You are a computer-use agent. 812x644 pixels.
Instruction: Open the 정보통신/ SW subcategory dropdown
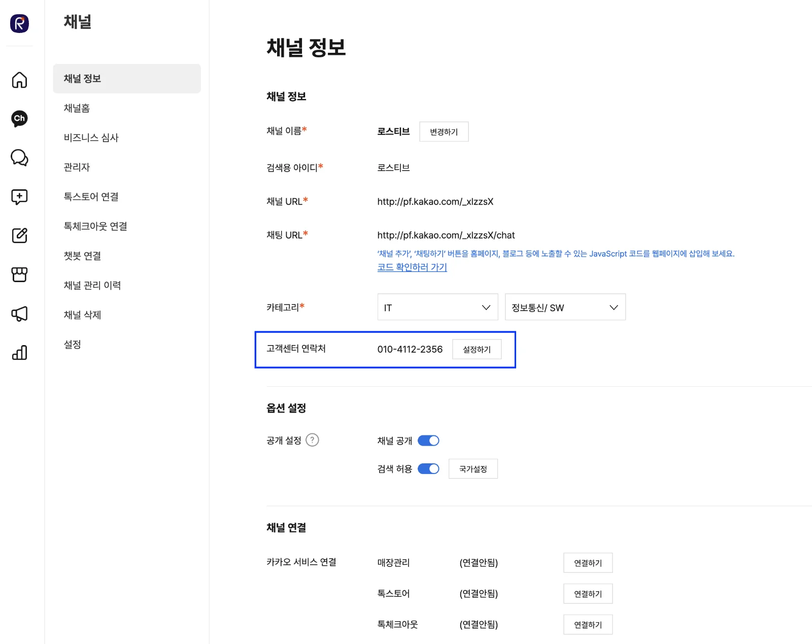click(x=565, y=307)
